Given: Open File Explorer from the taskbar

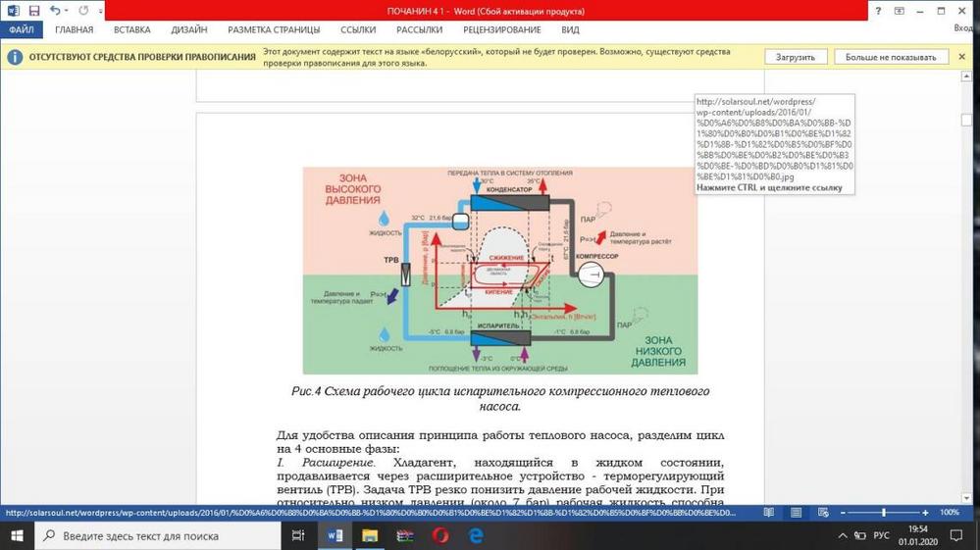Looking at the screenshot, I should (370, 535).
